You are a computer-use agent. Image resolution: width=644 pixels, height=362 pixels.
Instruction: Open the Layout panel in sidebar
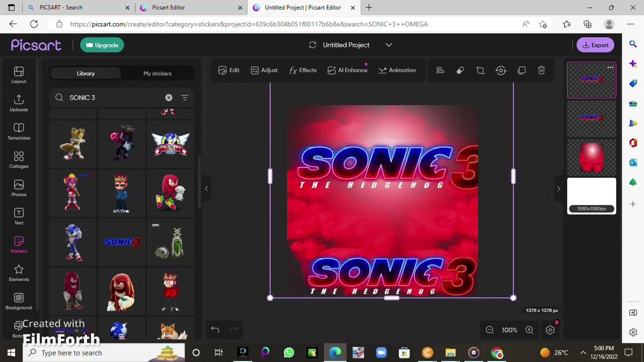pyautogui.click(x=19, y=75)
